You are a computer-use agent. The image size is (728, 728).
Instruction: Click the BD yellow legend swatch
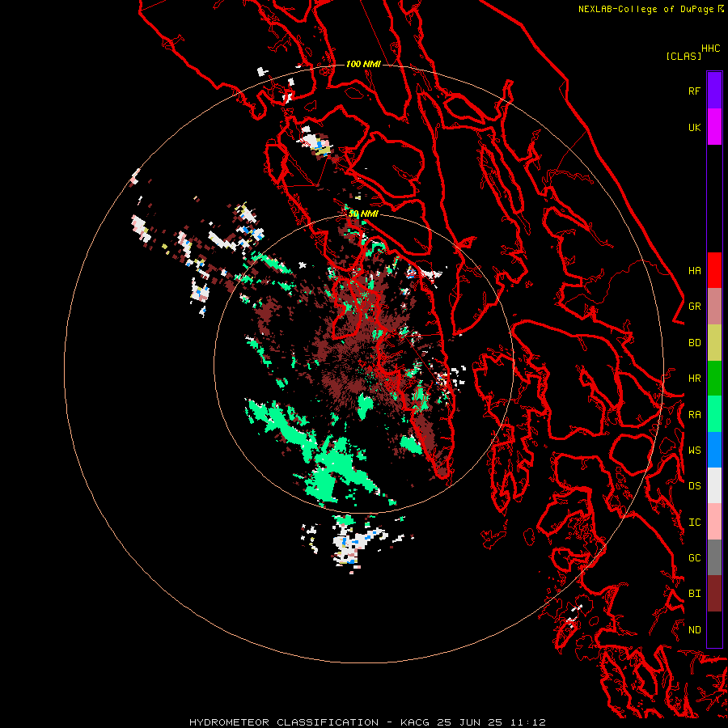point(714,343)
